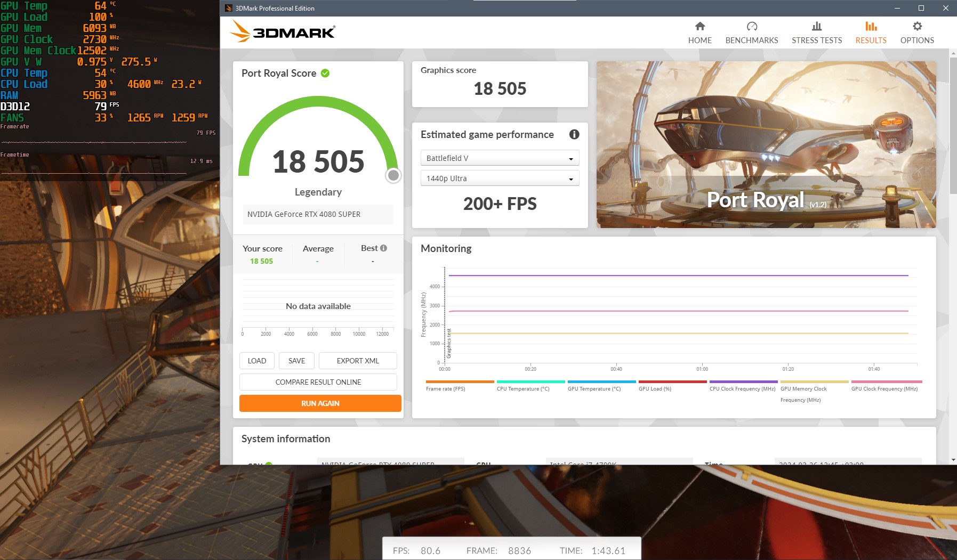Select the Results navigation tab

pyautogui.click(x=871, y=33)
